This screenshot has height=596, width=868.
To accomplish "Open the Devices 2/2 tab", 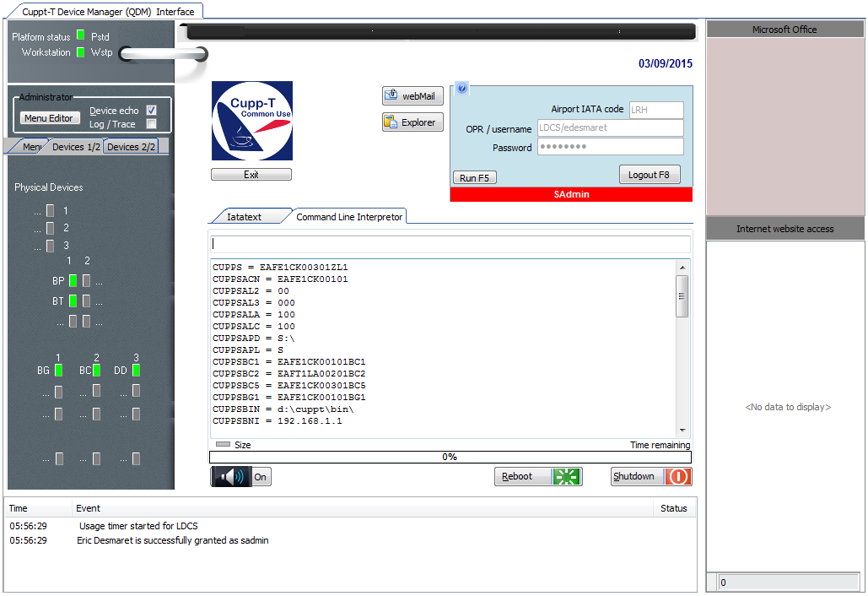I will 131,147.
